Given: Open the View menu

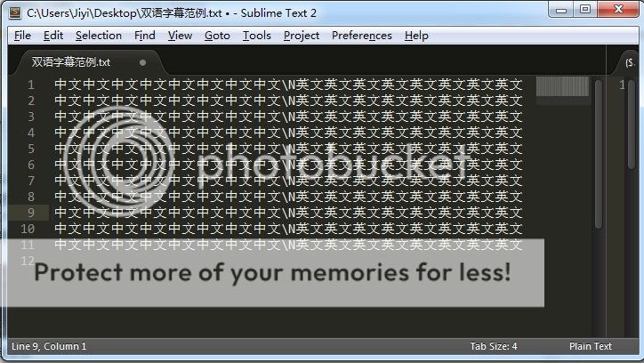Looking at the screenshot, I should tap(180, 36).
